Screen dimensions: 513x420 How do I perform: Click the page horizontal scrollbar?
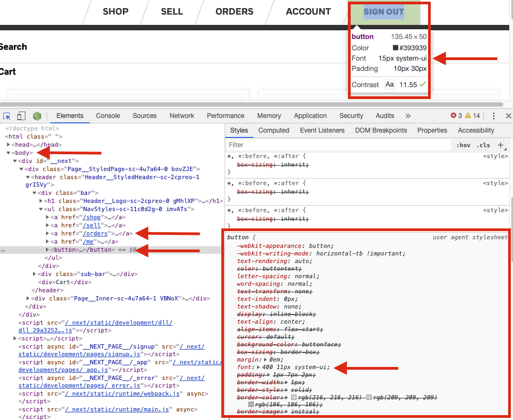pos(251,104)
